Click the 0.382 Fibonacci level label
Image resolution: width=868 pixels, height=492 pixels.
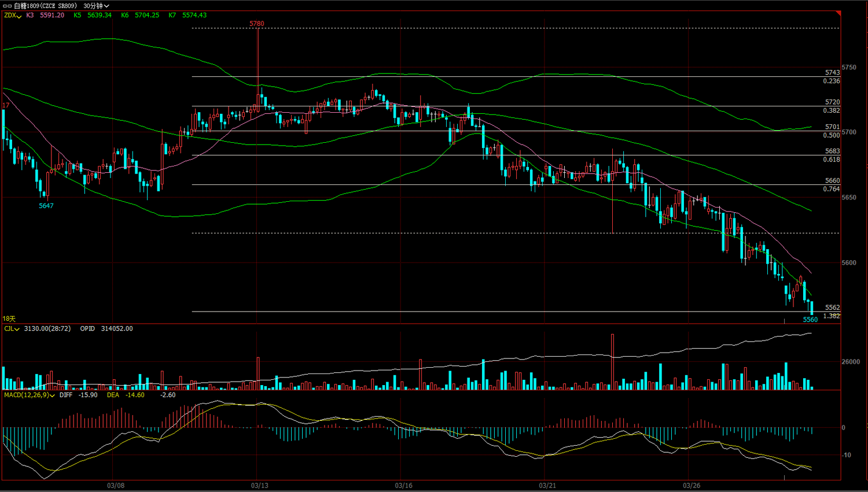click(x=832, y=110)
